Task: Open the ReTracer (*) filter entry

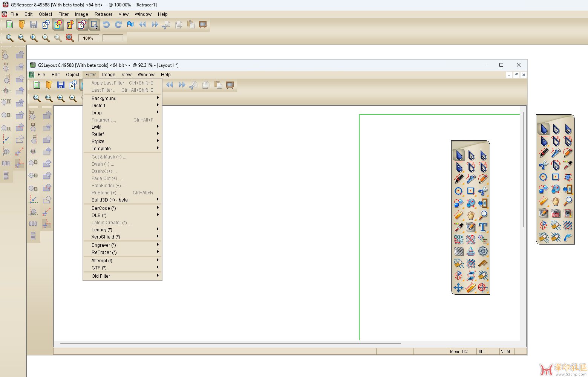Action: point(122,252)
